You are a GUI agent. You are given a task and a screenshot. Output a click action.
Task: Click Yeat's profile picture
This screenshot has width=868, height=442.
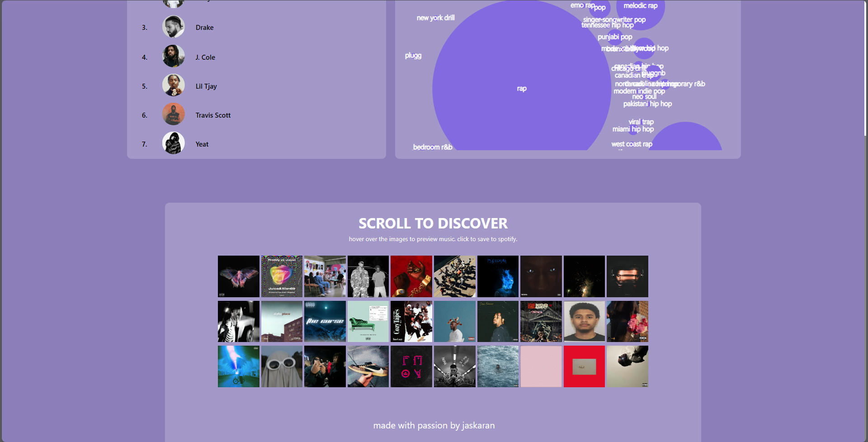[174, 143]
